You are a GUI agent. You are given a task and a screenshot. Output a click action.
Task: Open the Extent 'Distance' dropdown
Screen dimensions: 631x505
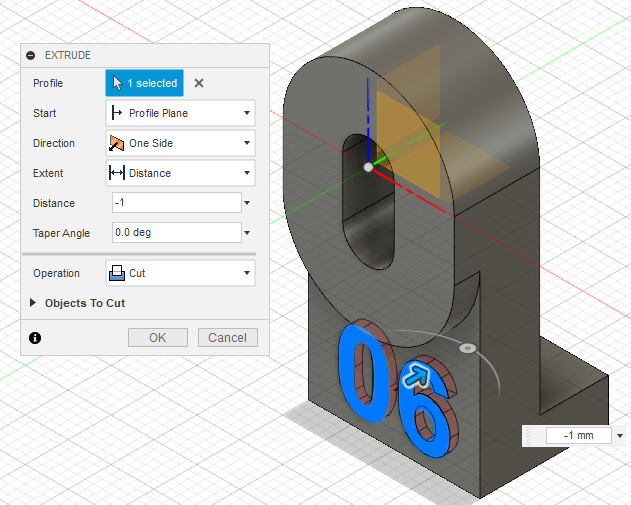pos(180,173)
